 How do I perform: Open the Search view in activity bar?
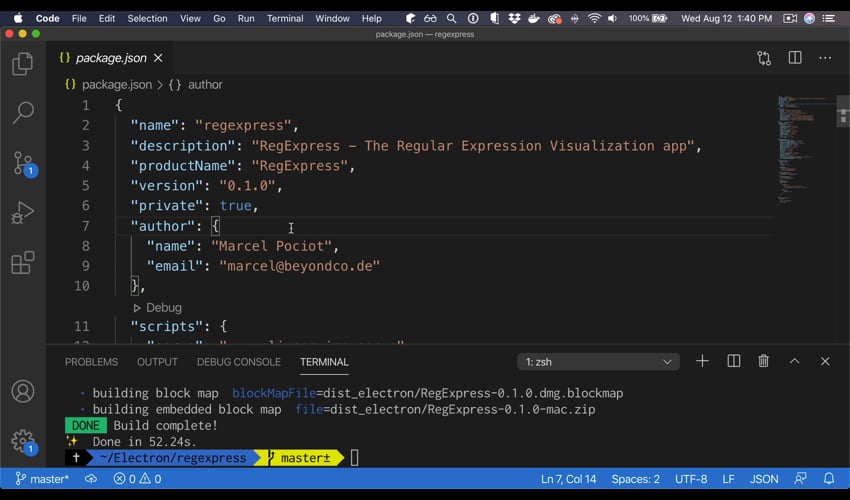[x=23, y=113]
